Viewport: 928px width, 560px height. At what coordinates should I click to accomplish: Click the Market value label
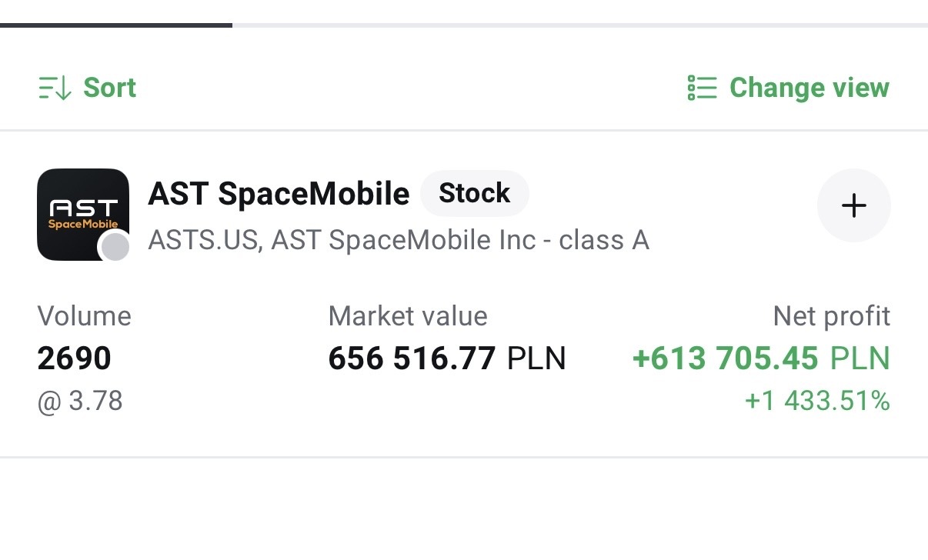[x=407, y=316]
